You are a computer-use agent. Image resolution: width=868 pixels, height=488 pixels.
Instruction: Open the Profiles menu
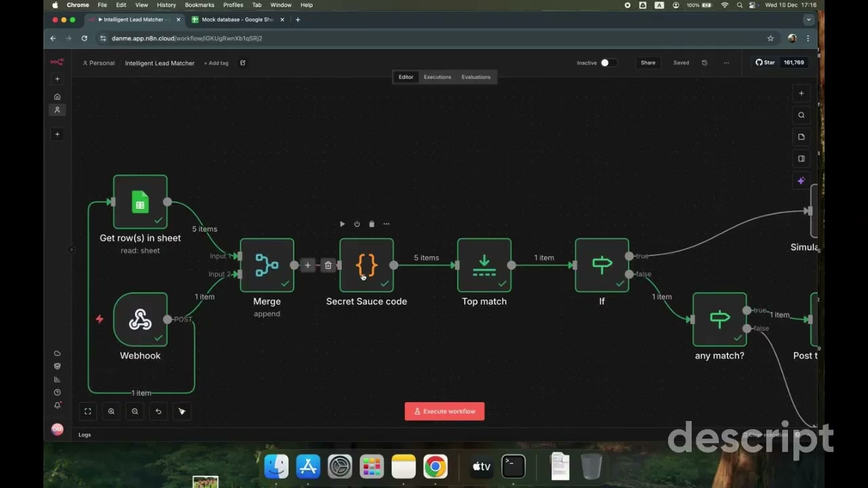[x=233, y=5]
